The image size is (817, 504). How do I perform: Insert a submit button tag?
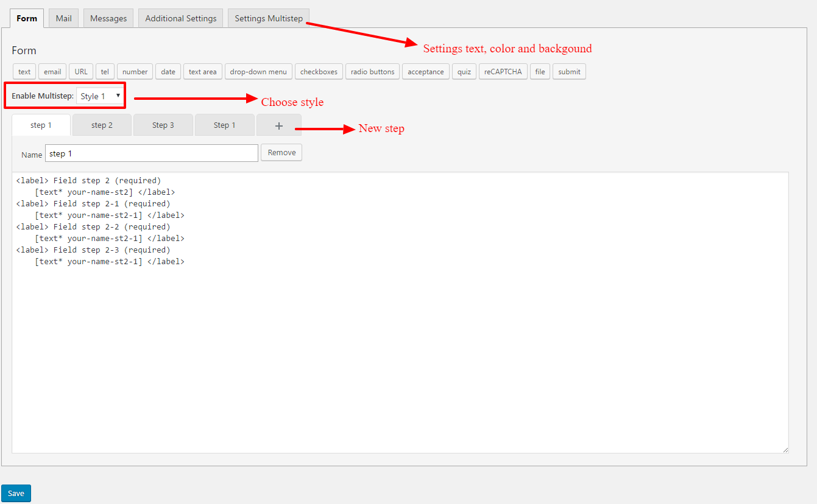coord(569,72)
